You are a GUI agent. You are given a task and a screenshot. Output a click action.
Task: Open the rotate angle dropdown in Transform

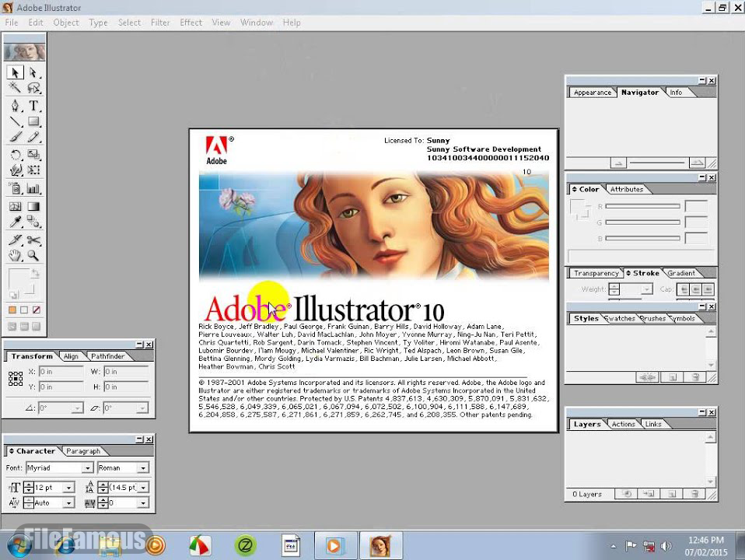click(x=78, y=408)
